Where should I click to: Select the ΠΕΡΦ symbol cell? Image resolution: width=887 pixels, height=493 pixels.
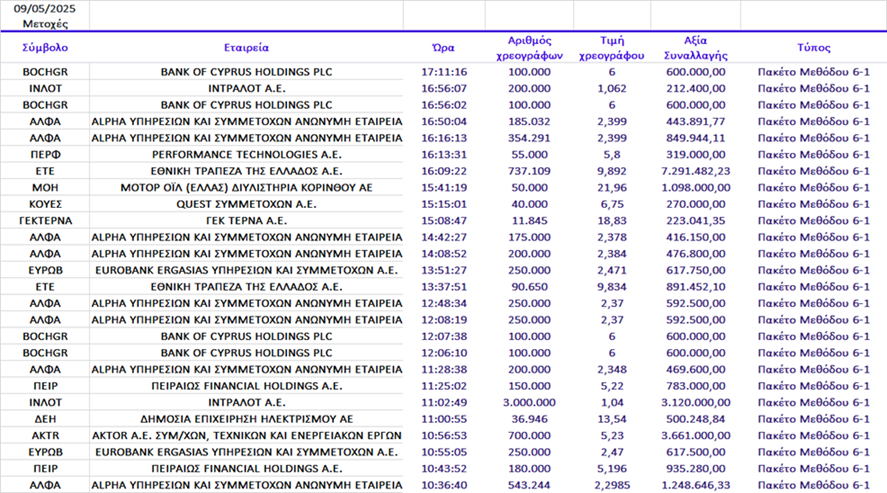[45, 154]
